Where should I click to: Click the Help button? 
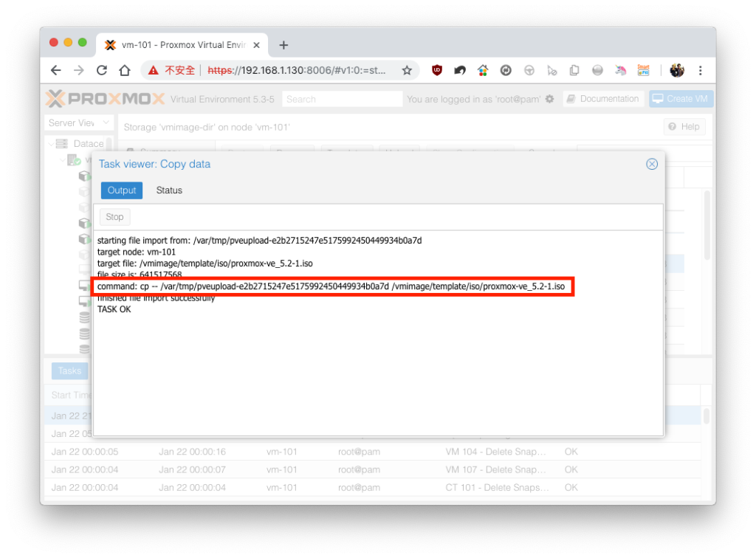tap(684, 127)
